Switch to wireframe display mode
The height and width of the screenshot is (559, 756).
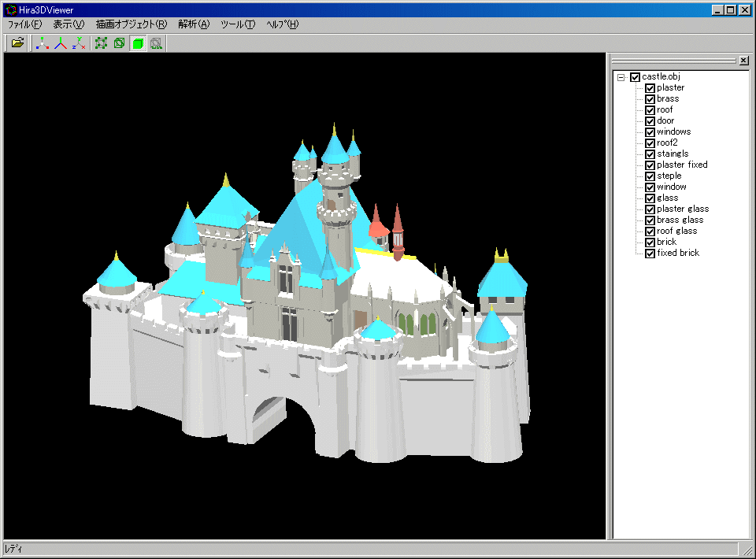(120, 43)
